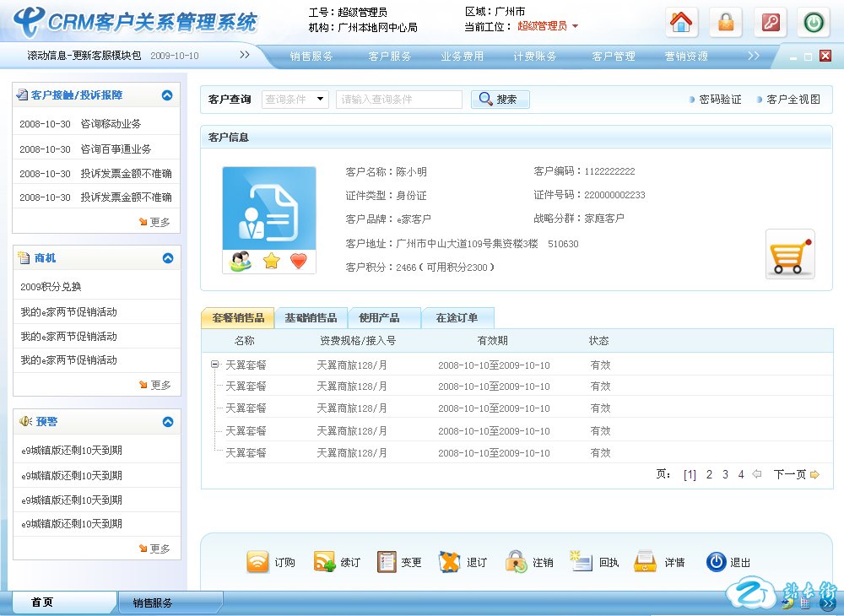
Task: Open the 查询条件 dropdown
Action: coord(295,100)
